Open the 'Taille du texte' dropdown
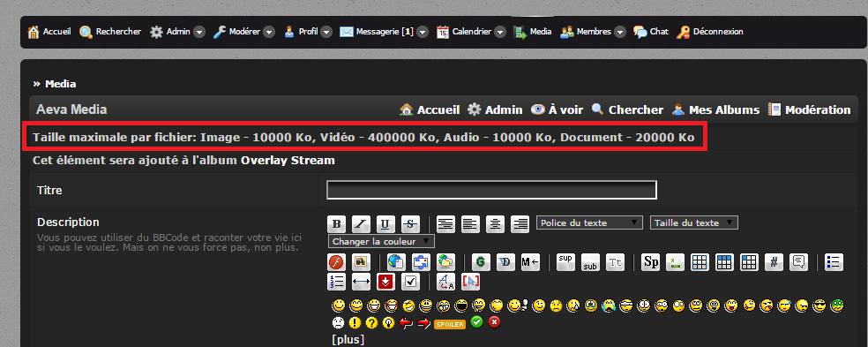This screenshot has width=868, height=347. click(693, 223)
